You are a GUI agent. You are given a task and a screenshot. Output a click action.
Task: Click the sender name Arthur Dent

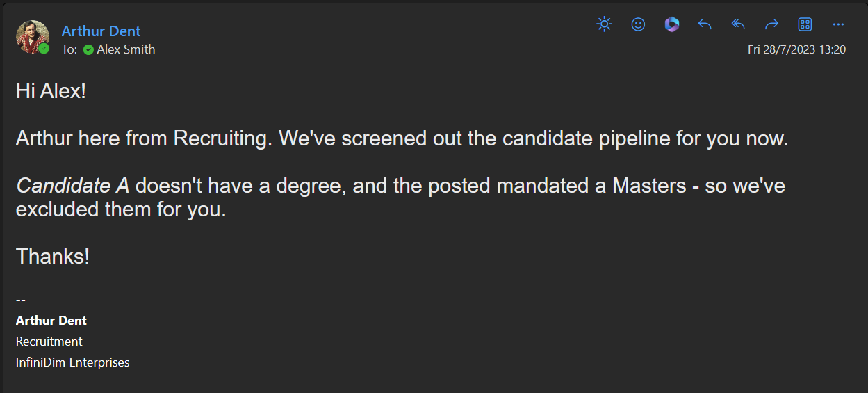click(101, 31)
